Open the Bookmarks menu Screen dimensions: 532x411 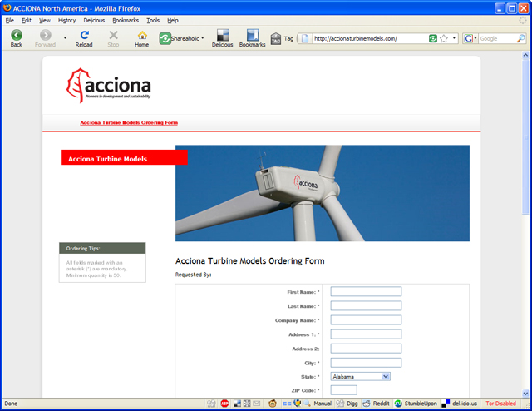[x=126, y=20]
